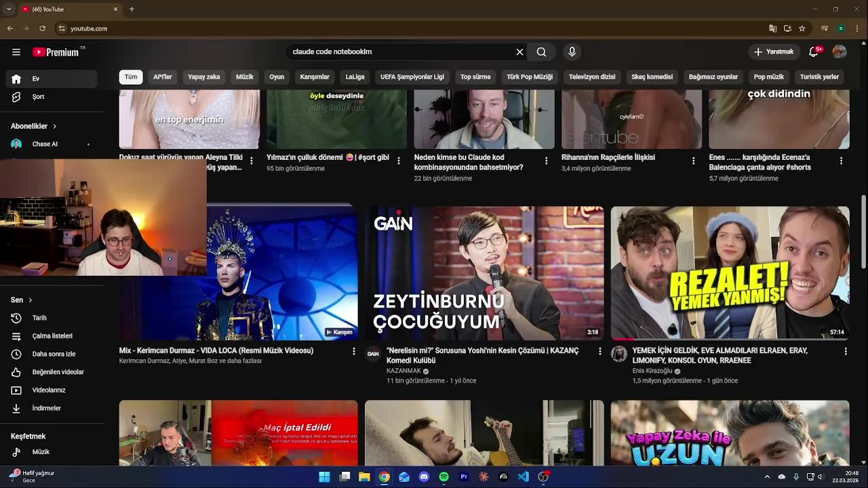Select the Turistik yerler chip
This screenshot has height=488, width=868.
pos(820,77)
